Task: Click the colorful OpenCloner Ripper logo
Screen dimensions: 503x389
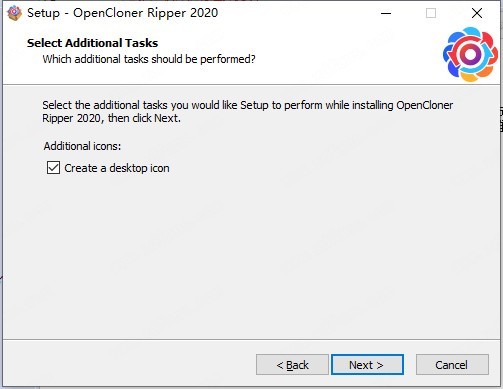Action: pyautogui.click(x=470, y=55)
